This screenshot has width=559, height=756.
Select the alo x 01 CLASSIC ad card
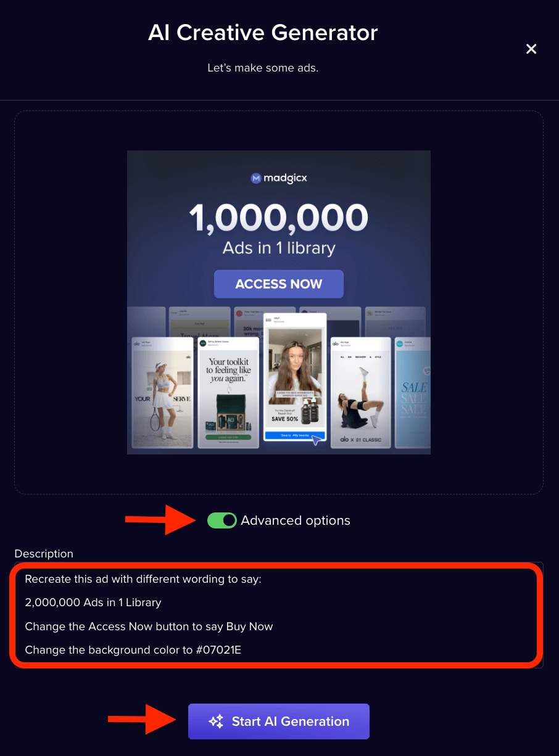click(x=361, y=393)
